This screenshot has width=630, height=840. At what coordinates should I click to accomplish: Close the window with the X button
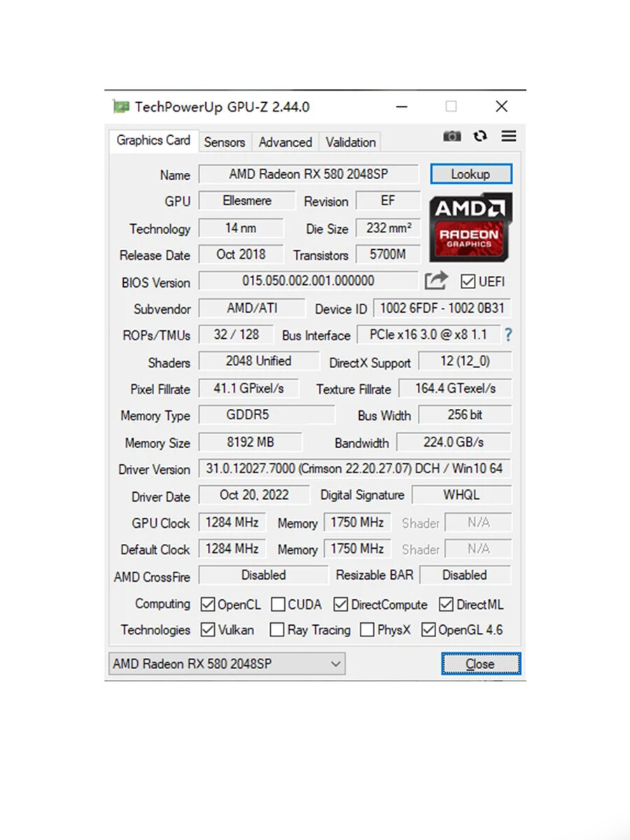pyautogui.click(x=501, y=107)
